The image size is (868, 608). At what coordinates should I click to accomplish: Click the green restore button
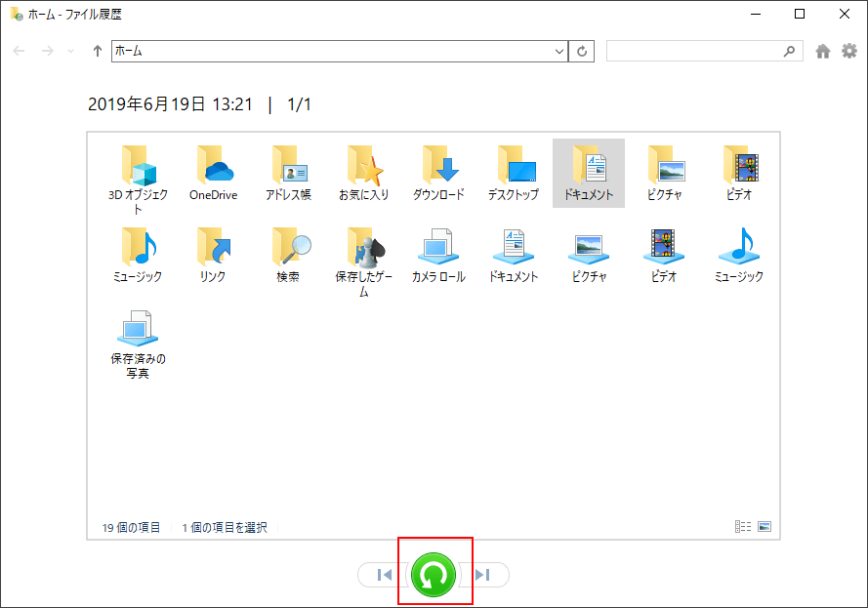(x=434, y=575)
